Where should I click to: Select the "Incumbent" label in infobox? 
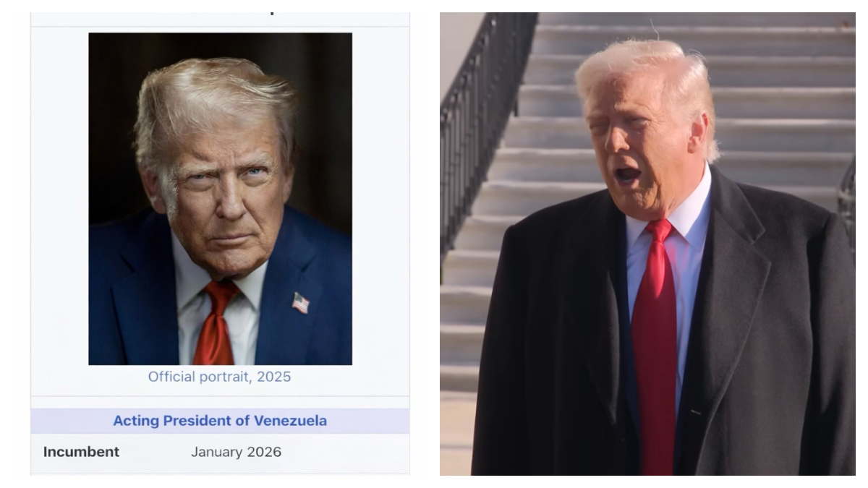pyautogui.click(x=81, y=452)
